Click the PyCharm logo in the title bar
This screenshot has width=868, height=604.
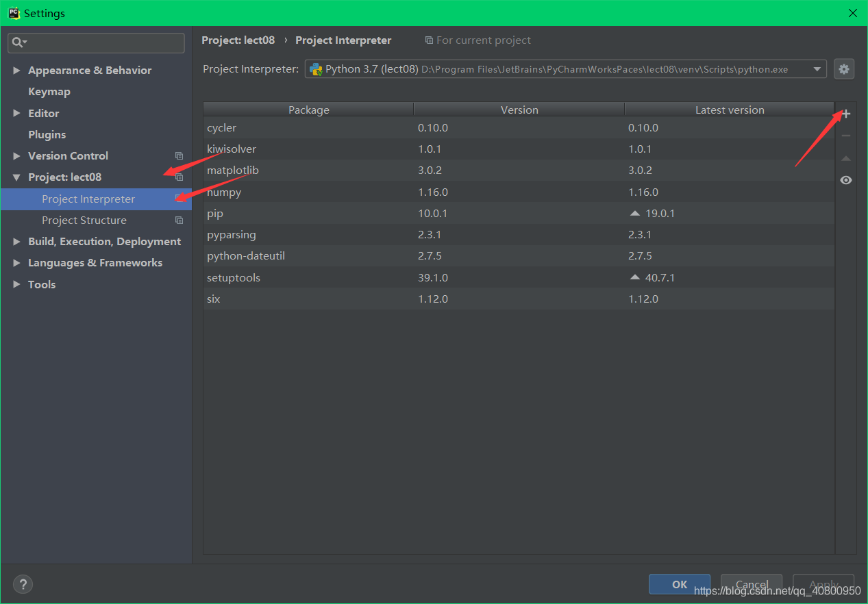coord(13,12)
